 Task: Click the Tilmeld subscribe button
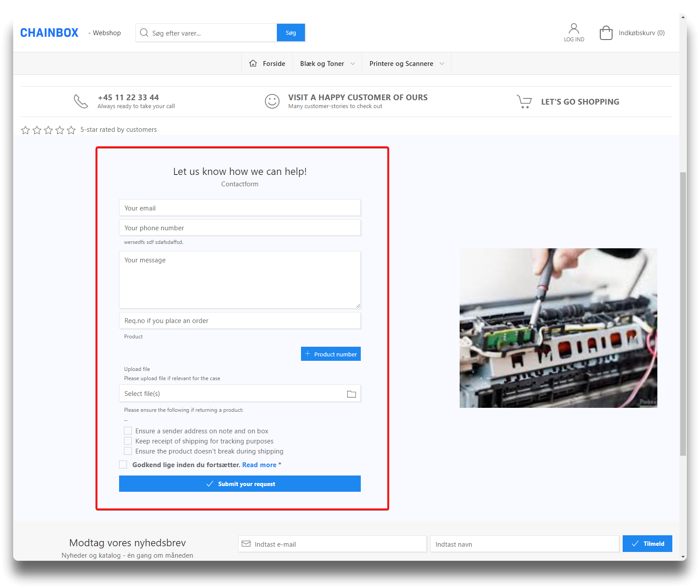[647, 544]
